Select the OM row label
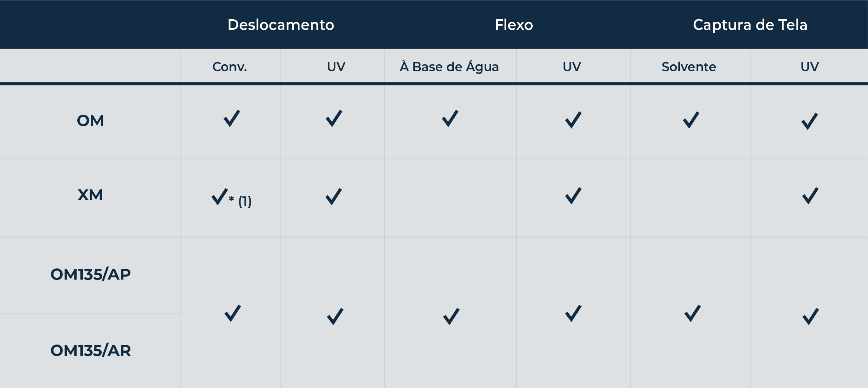 click(x=90, y=121)
